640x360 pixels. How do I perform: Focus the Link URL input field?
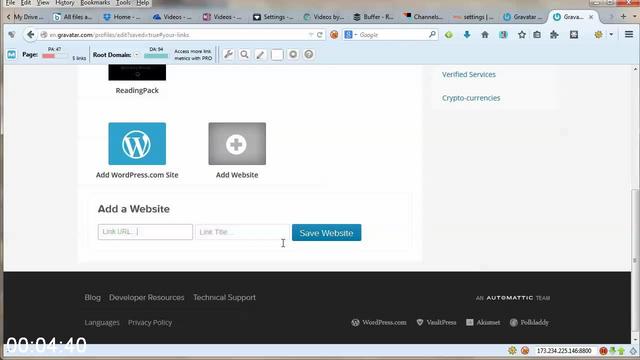click(145, 232)
